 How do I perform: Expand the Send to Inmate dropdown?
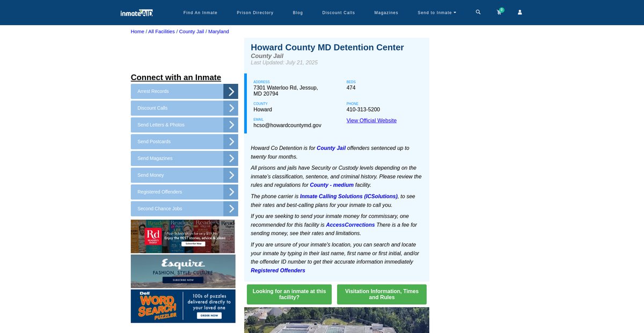click(x=437, y=12)
